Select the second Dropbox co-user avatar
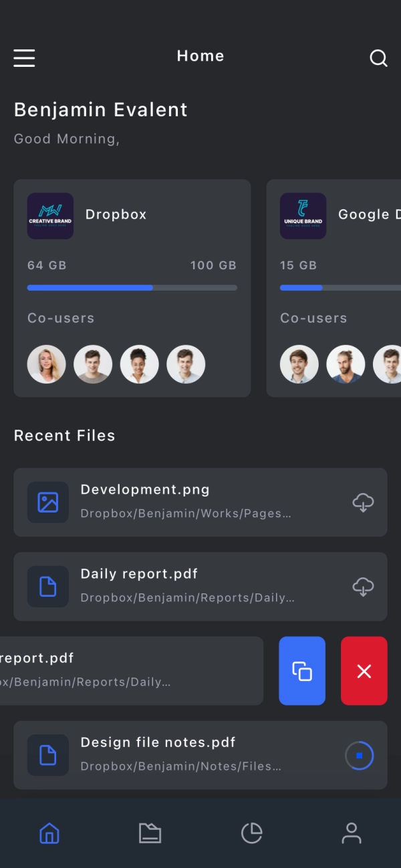 [x=93, y=364]
